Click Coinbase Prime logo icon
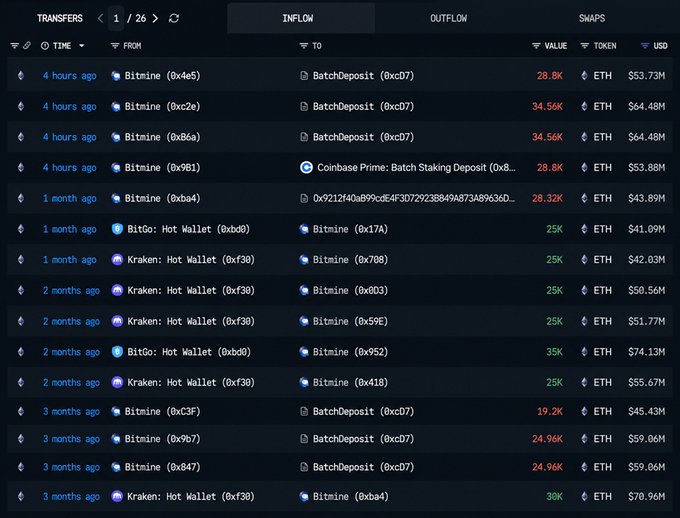 [306, 167]
